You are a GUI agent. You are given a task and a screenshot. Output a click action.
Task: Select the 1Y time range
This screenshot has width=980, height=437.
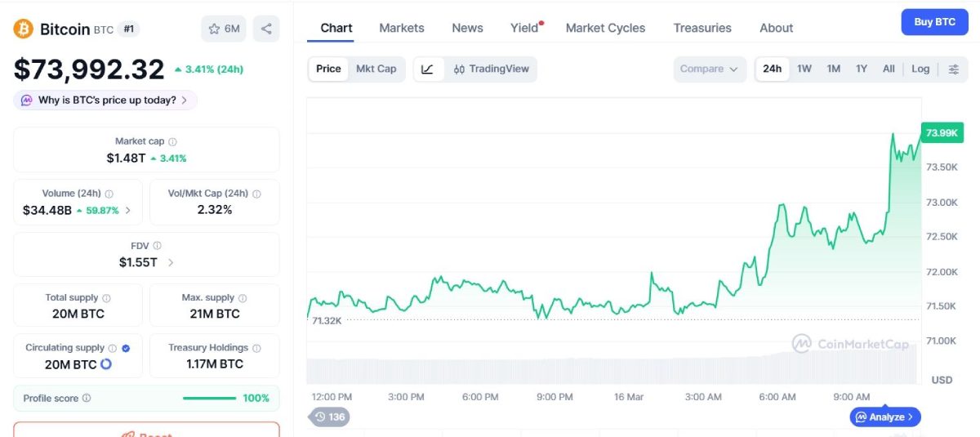pyautogui.click(x=862, y=69)
